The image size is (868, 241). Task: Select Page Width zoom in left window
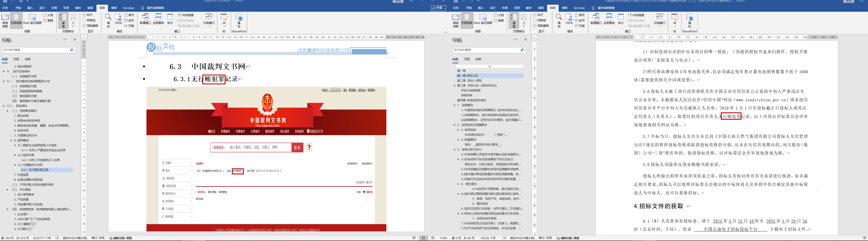tap(129, 26)
